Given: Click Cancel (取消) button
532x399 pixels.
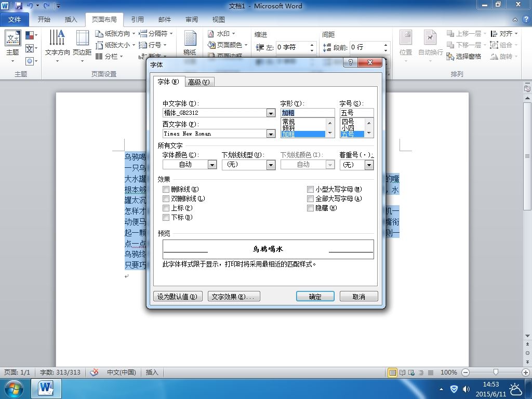Looking at the screenshot, I should (x=358, y=297).
